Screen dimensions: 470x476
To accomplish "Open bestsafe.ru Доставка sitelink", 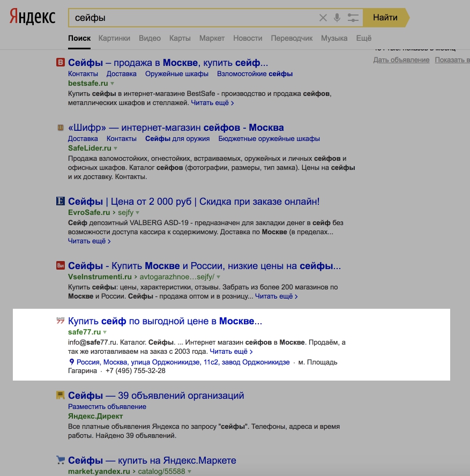I will pos(121,74).
